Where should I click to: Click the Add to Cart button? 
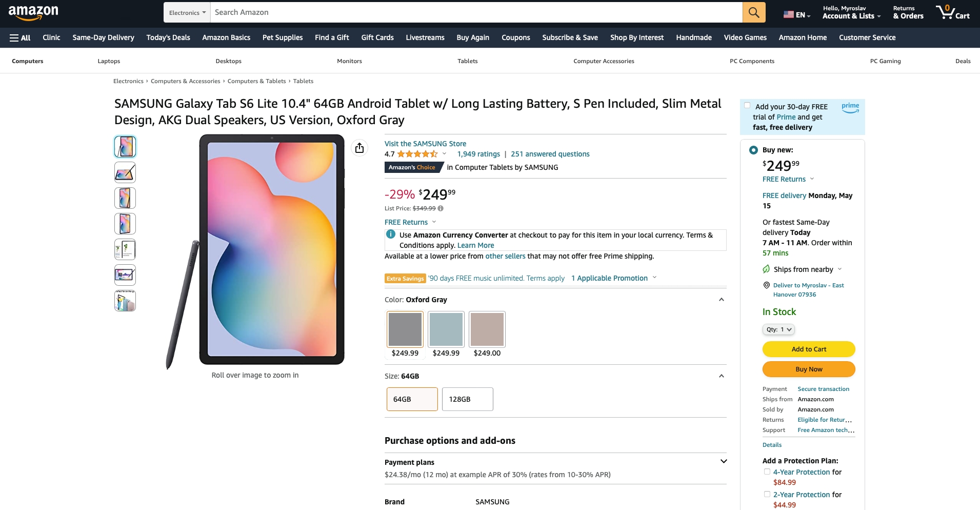(x=809, y=349)
